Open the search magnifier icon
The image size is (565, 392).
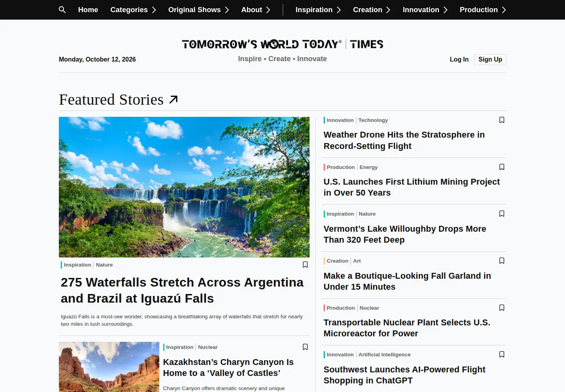coord(62,10)
